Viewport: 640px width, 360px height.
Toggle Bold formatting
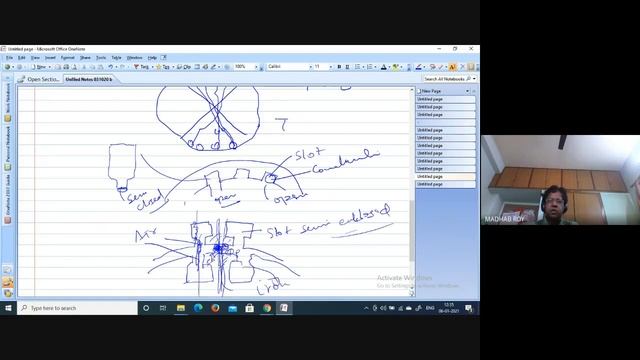point(339,67)
